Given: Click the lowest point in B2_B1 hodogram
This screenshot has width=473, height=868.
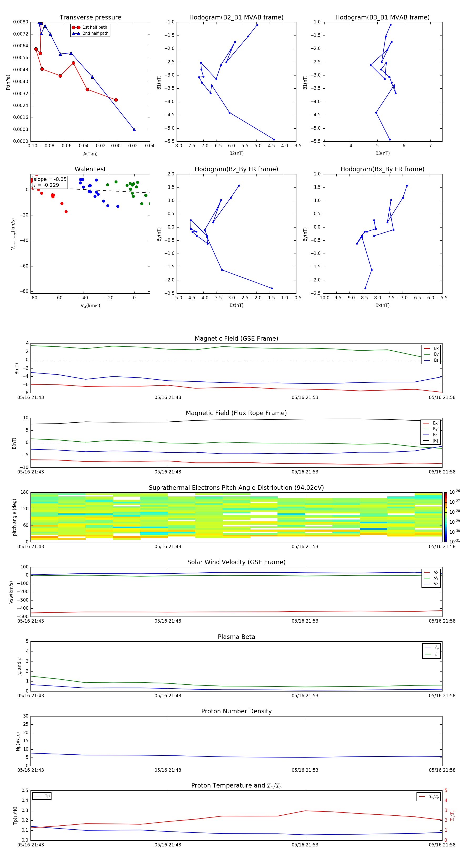Looking at the screenshot, I should tap(274, 139).
